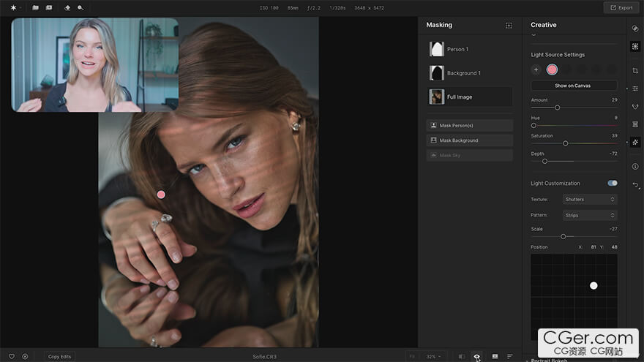Select the Background 1 mask
Screen dimensions: 644x362
tap(471, 73)
